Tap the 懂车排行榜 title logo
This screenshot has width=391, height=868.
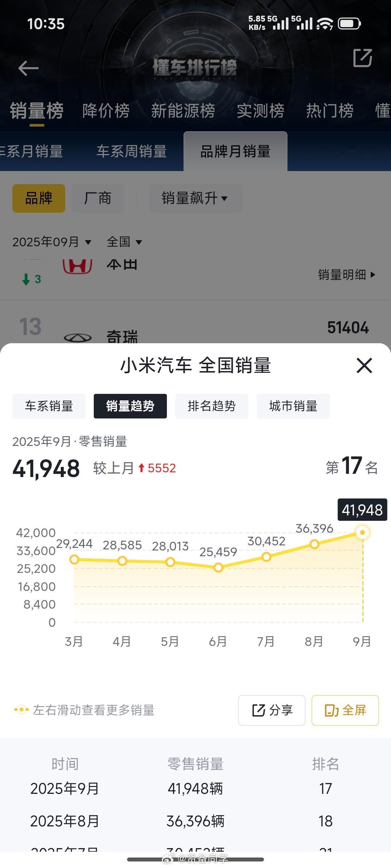click(x=195, y=68)
